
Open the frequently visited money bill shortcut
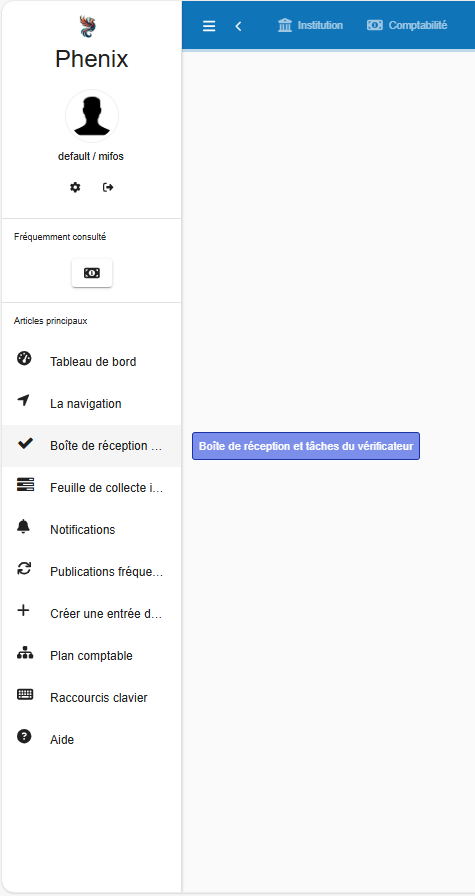click(92, 273)
